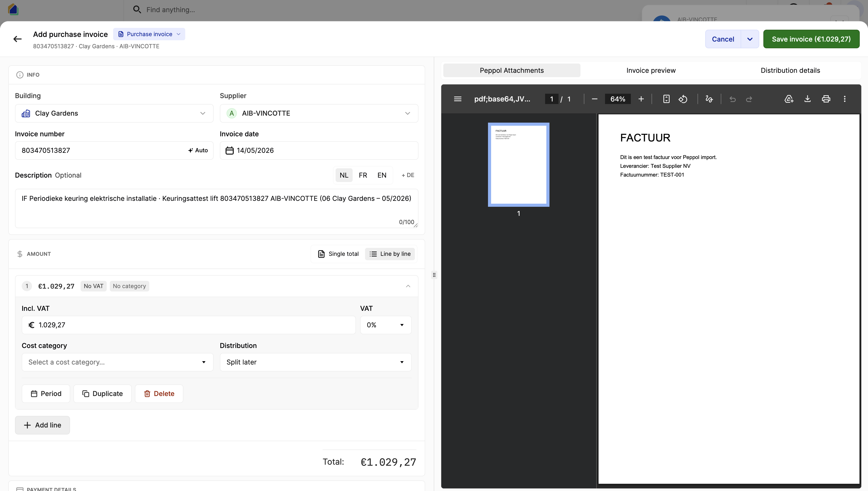Click the No VAT badge on line 1
Image resolution: width=868 pixels, height=491 pixels.
point(94,286)
